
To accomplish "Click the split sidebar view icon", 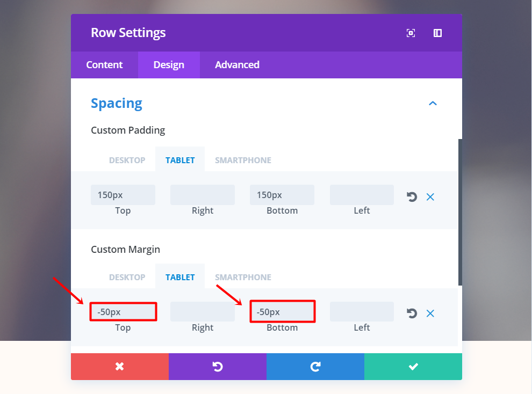I will [x=437, y=33].
